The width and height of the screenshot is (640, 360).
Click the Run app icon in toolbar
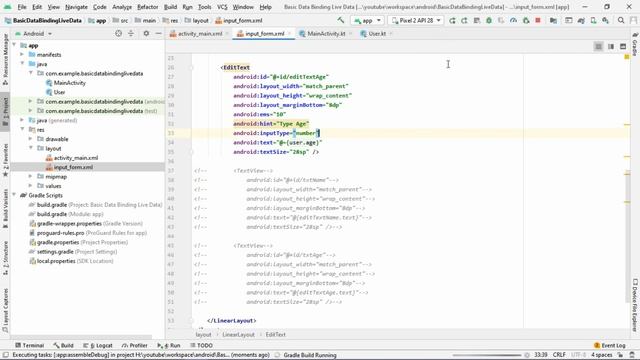[452, 20]
